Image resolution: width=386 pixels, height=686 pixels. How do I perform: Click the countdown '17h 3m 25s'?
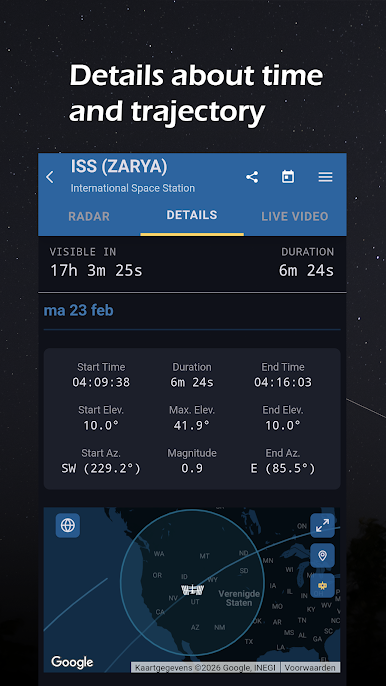pyautogui.click(x=96, y=270)
